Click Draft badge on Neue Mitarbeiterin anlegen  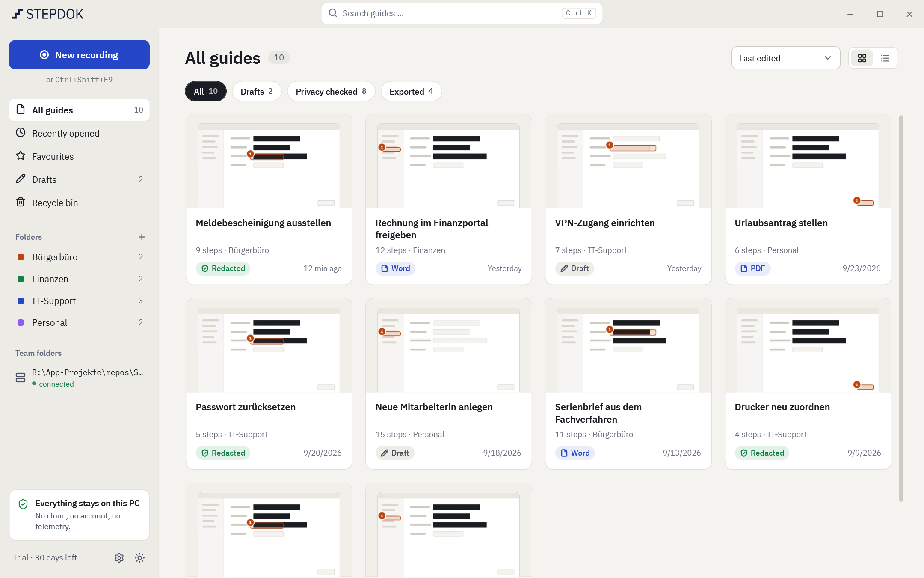pyautogui.click(x=395, y=453)
